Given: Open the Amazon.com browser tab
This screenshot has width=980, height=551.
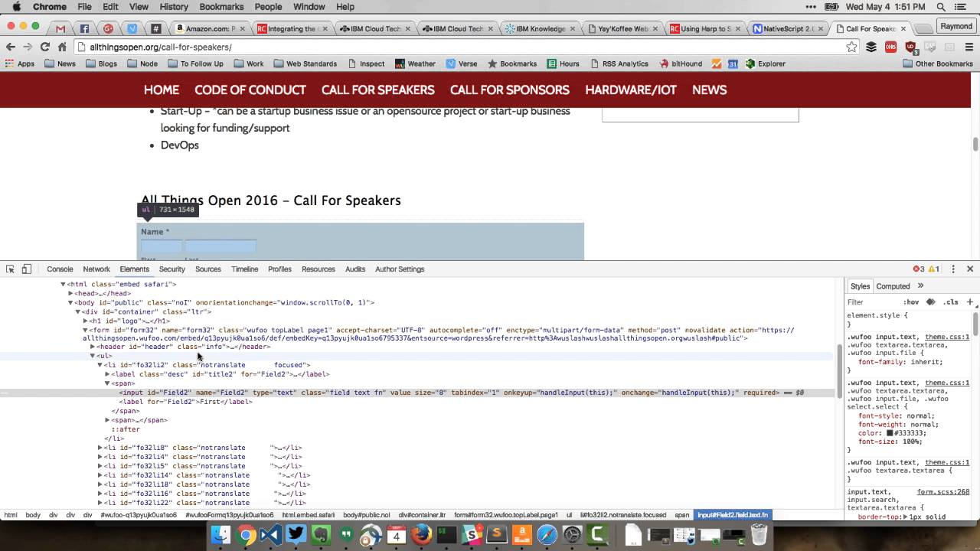Looking at the screenshot, I should coord(210,28).
